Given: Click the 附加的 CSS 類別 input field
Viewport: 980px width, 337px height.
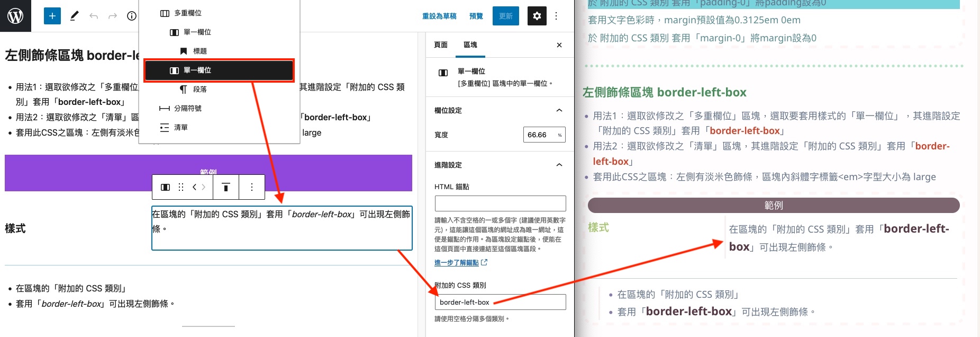Looking at the screenshot, I should [x=500, y=302].
